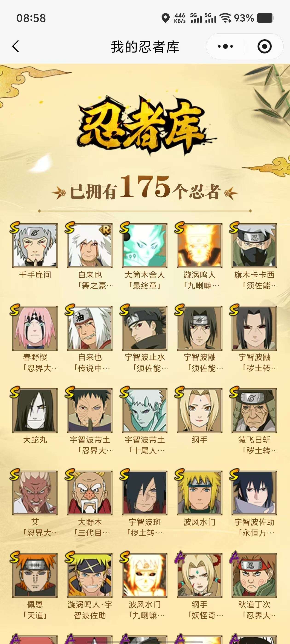
Task: Select 旗木卡卡西 ninja avatar
Action: 255,245
